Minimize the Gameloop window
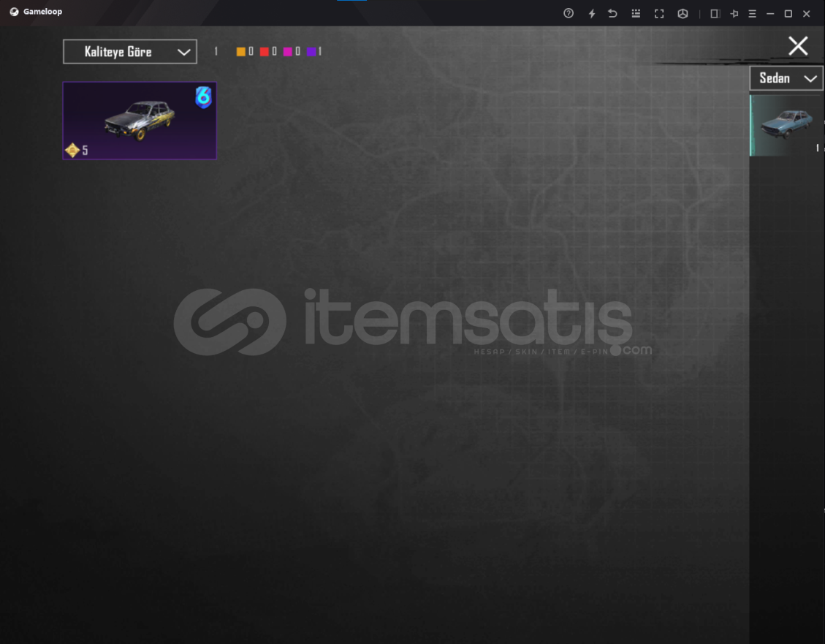825x644 pixels. 770,14
